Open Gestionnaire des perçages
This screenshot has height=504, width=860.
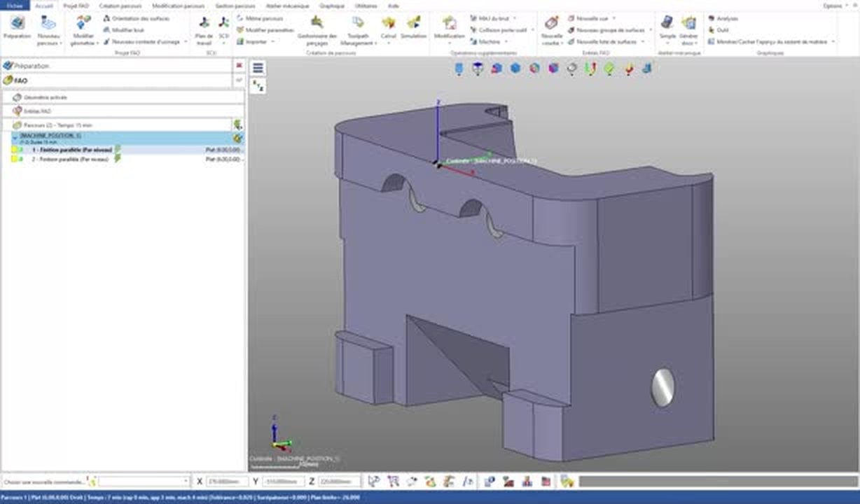[x=317, y=29]
